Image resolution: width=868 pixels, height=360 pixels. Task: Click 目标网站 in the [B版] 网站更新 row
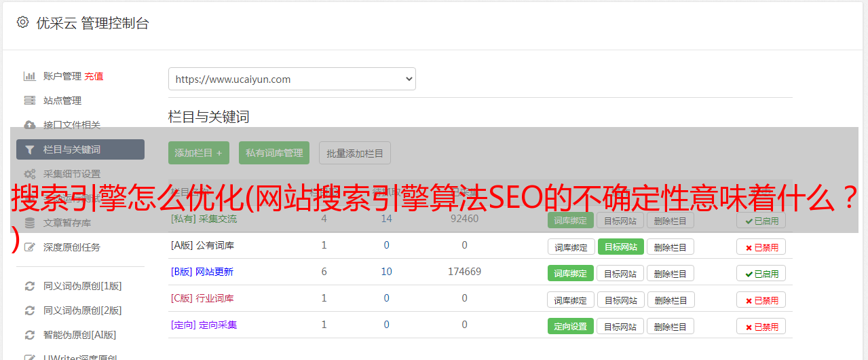click(620, 273)
